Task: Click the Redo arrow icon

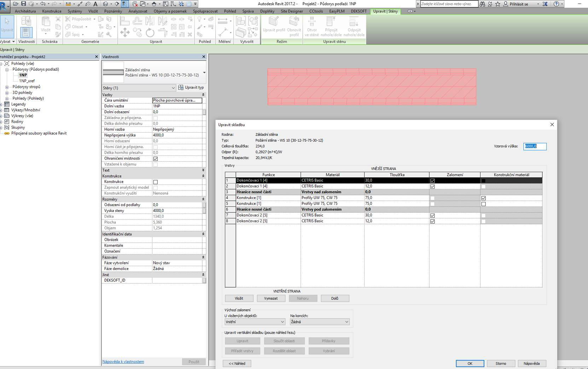Action: pos(54,4)
